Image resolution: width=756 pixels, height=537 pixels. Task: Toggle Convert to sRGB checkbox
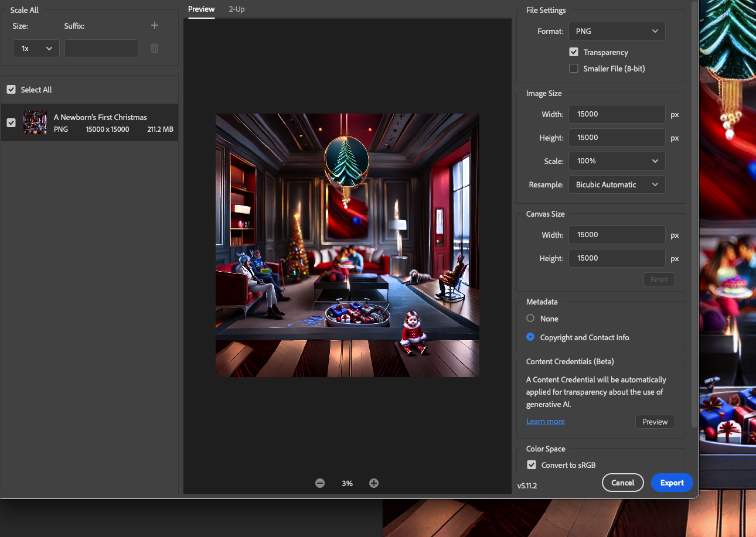click(532, 465)
